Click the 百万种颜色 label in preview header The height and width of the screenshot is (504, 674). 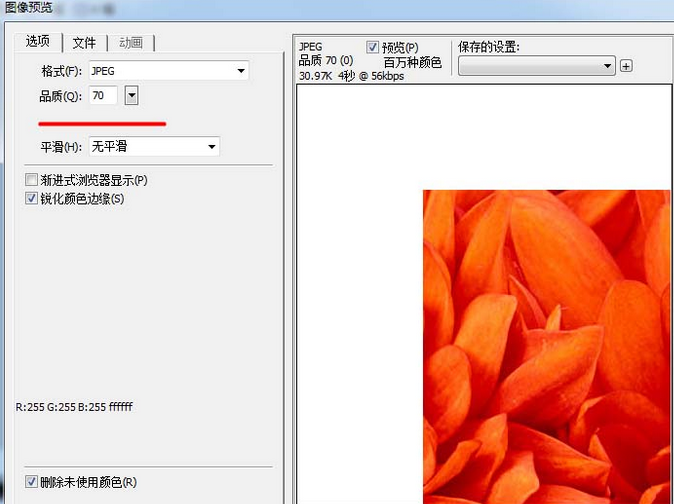pyautogui.click(x=412, y=62)
